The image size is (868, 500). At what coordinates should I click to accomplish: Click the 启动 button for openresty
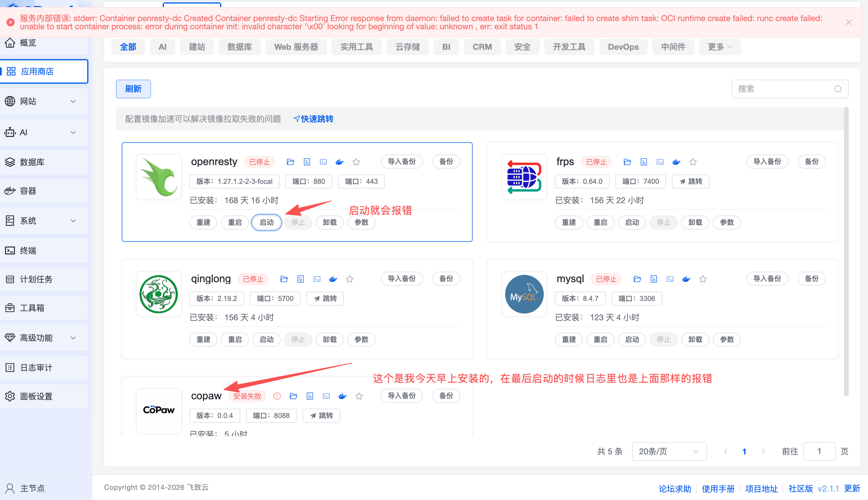pyautogui.click(x=266, y=222)
